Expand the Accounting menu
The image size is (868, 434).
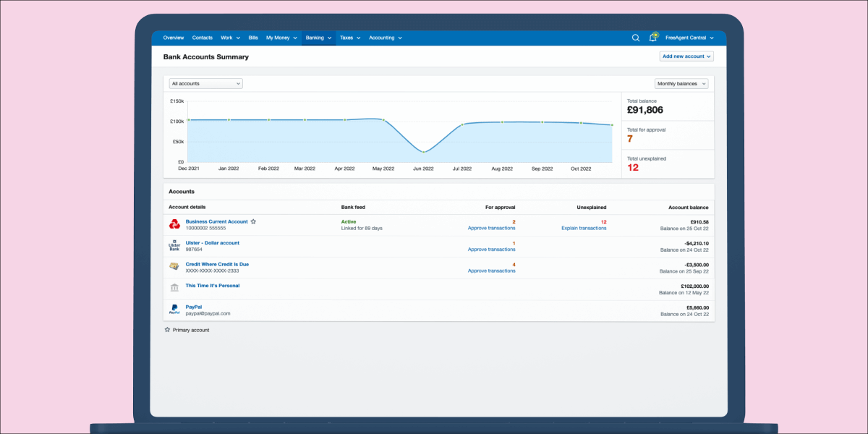[x=385, y=38]
